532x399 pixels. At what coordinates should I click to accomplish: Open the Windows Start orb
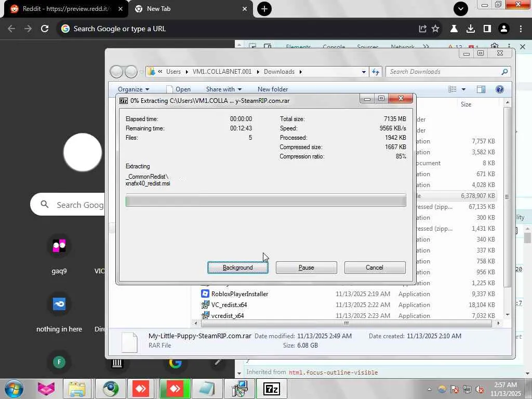point(14,389)
